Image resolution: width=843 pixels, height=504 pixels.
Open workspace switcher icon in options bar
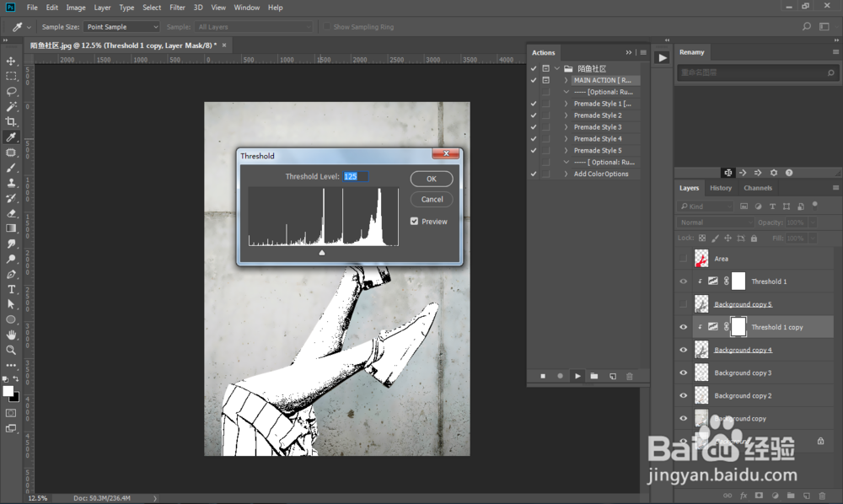tap(824, 26)
